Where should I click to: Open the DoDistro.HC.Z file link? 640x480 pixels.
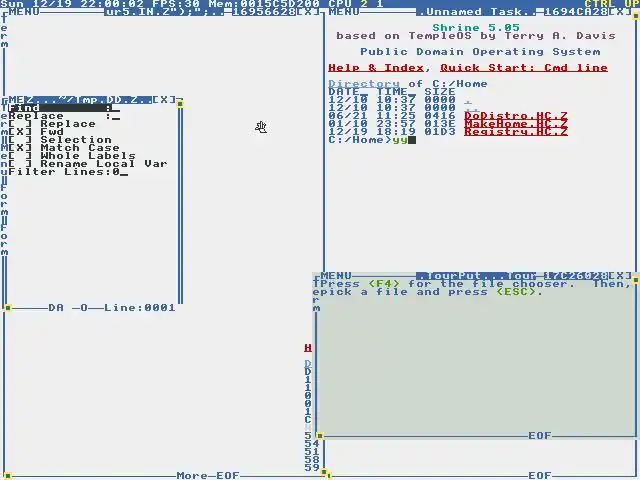(516, 116)
